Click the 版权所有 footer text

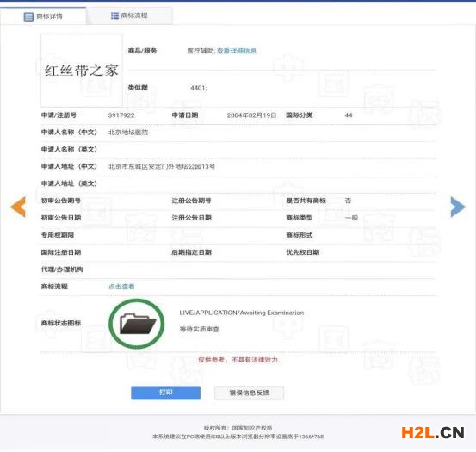[x=238, y=428]
